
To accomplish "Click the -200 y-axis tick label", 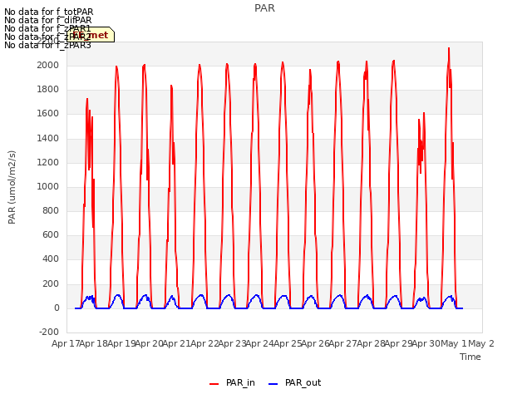I will (x=49, y=332).
